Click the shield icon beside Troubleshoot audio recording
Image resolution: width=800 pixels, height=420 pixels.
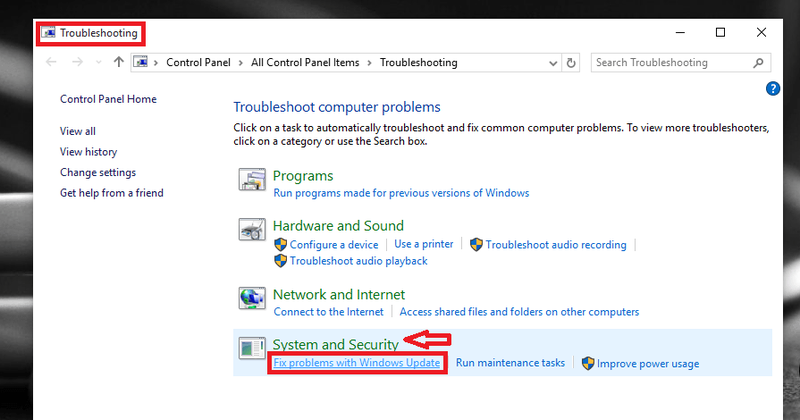[476, 244]
